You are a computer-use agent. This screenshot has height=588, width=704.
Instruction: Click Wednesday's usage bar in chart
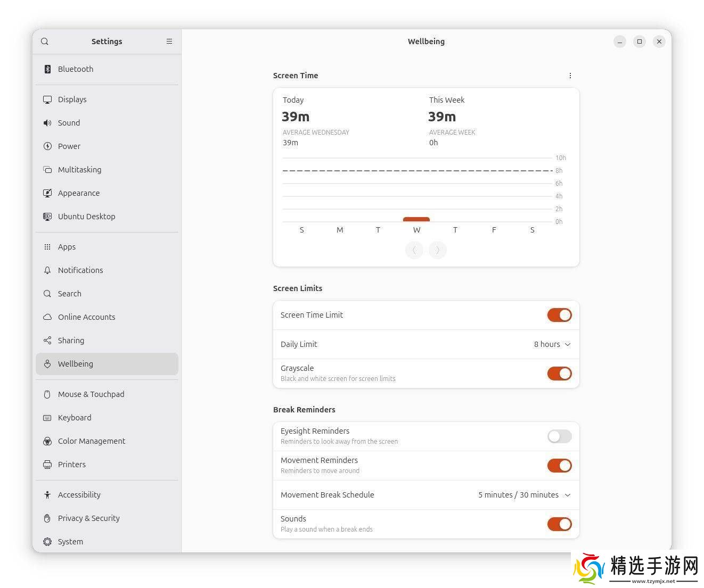[416, 219]
